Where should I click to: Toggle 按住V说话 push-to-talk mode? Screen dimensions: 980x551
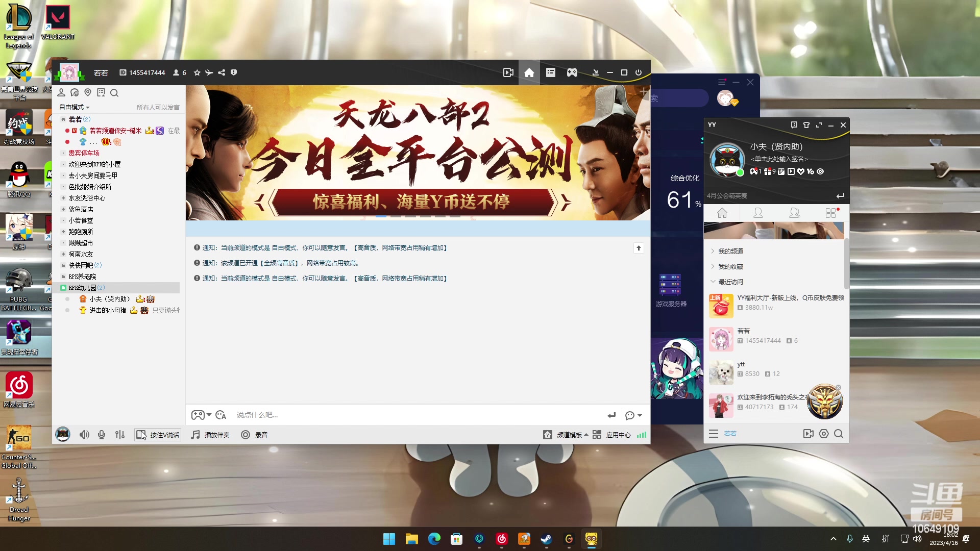point(158,435)
